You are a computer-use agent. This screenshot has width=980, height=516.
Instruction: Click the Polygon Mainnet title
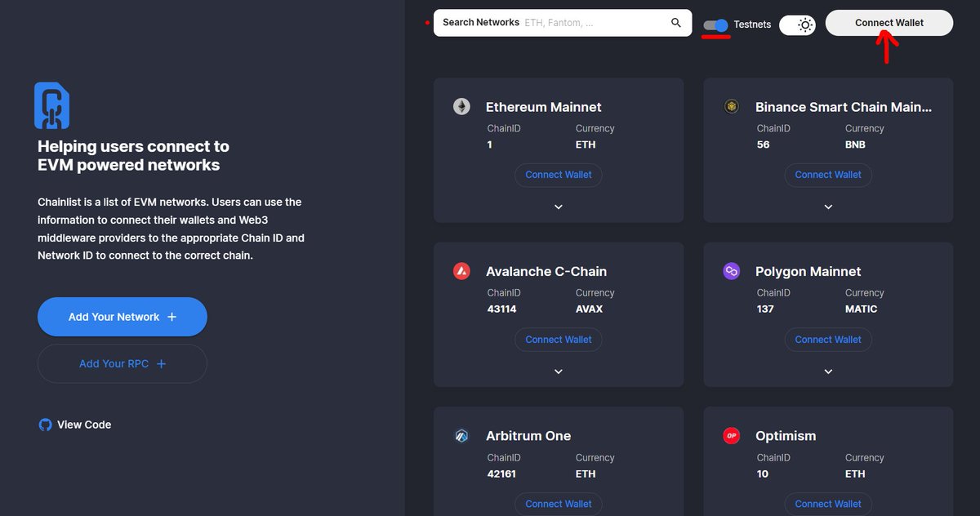(x=808, y=271)
